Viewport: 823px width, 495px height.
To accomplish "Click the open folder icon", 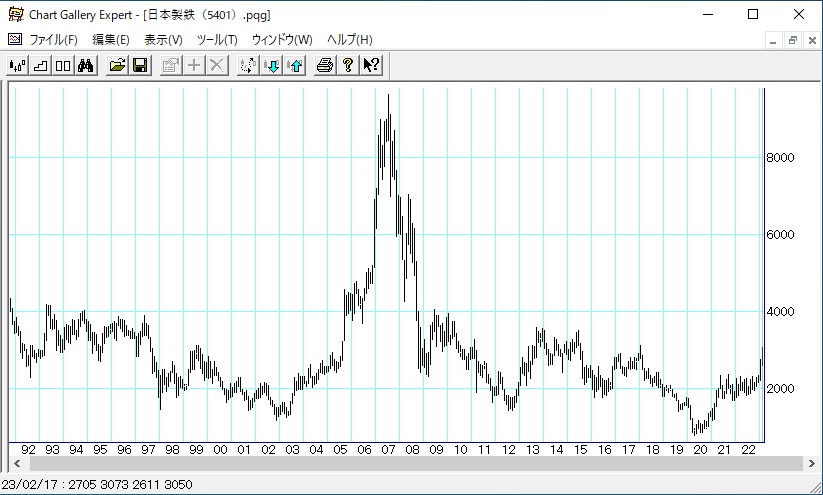I will pos(117,66).
